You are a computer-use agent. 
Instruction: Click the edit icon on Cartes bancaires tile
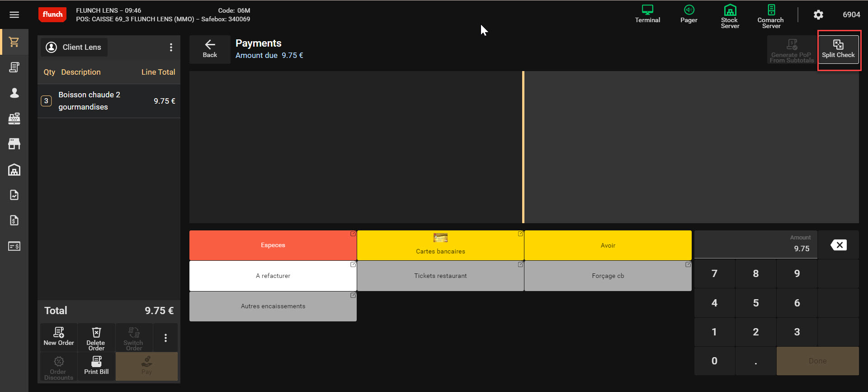coord(521,234)
